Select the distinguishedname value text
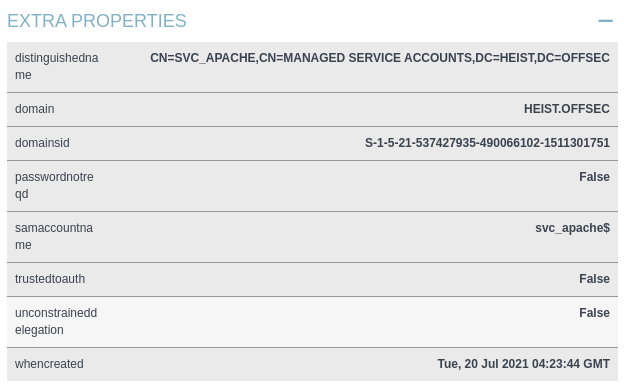 380,58
